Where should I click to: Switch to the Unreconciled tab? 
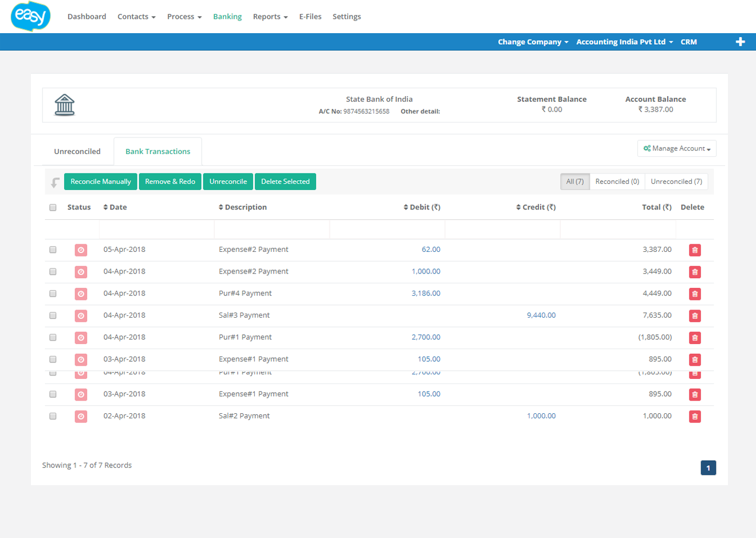pos(77,151)
